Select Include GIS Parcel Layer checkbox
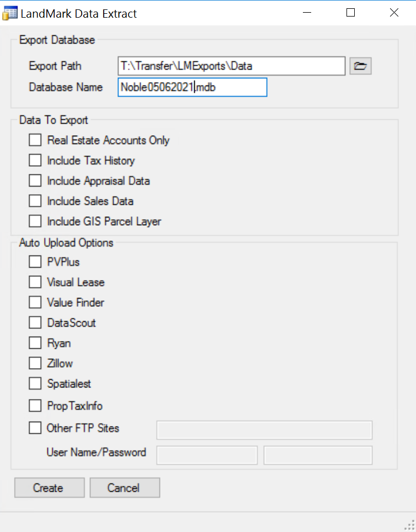The height and width of the screenshot is (532, 416). (35, 221)
